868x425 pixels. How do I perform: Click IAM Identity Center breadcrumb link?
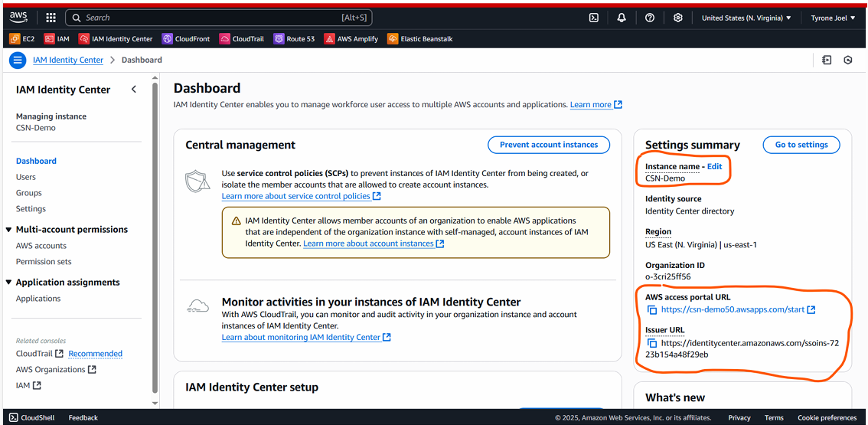tap(68, 60)
